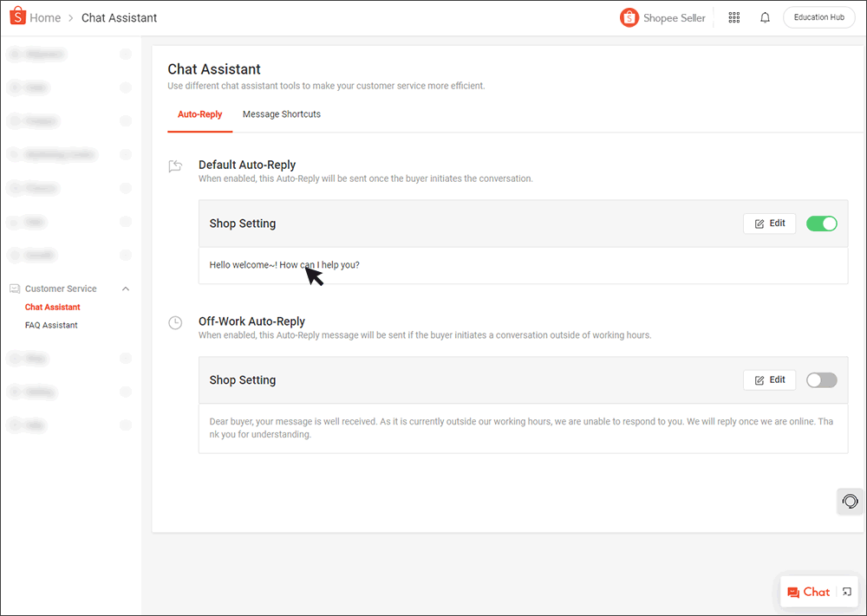Select the Auto-Reply tab
This screenshot has height=616, width=867.
[x=199, y=113]
